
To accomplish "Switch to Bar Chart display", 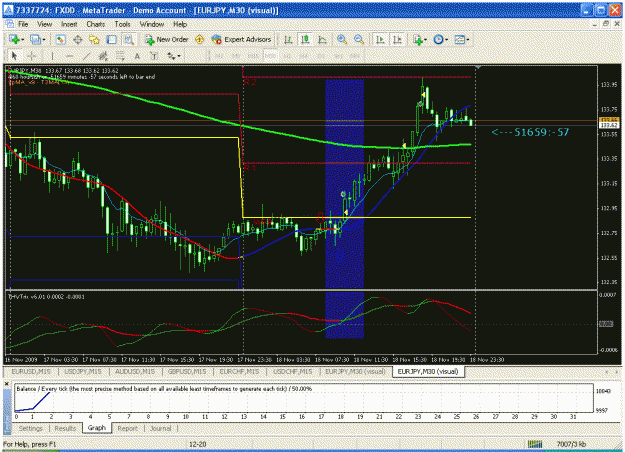I will coord(288,39).
